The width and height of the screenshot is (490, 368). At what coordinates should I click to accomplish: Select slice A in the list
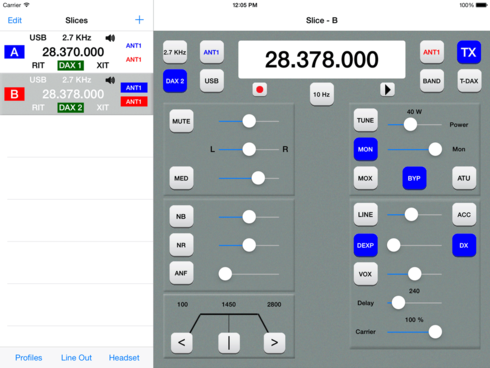click(x=76, y=52)
